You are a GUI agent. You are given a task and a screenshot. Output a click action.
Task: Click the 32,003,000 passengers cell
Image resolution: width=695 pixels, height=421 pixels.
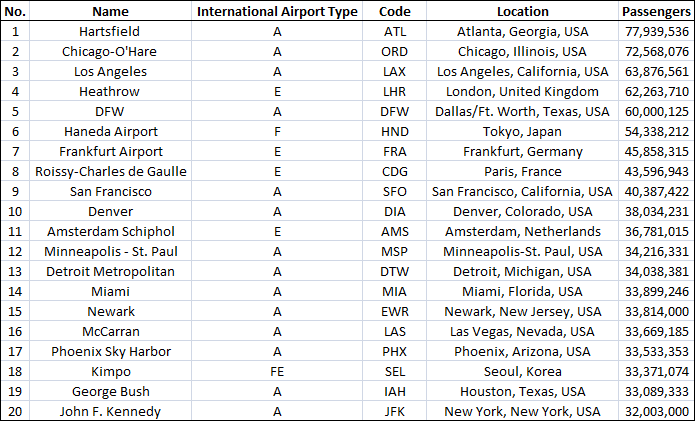tap(656, 411)
